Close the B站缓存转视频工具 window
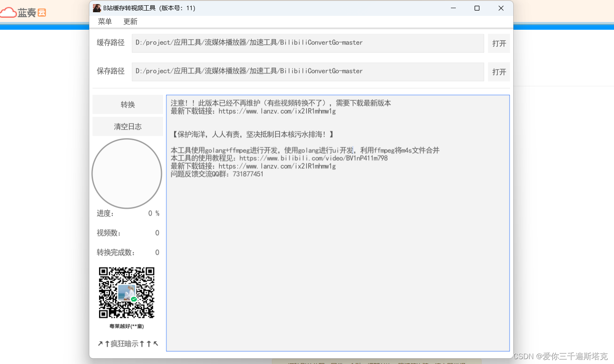This screenshot has height=364, width=614. click(501, 8)
